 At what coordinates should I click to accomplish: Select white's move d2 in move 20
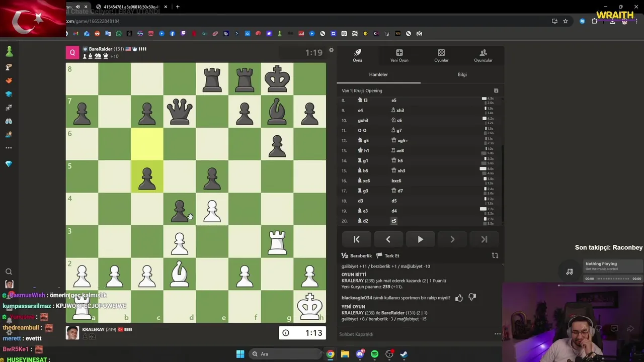click(x=363, y=221)
